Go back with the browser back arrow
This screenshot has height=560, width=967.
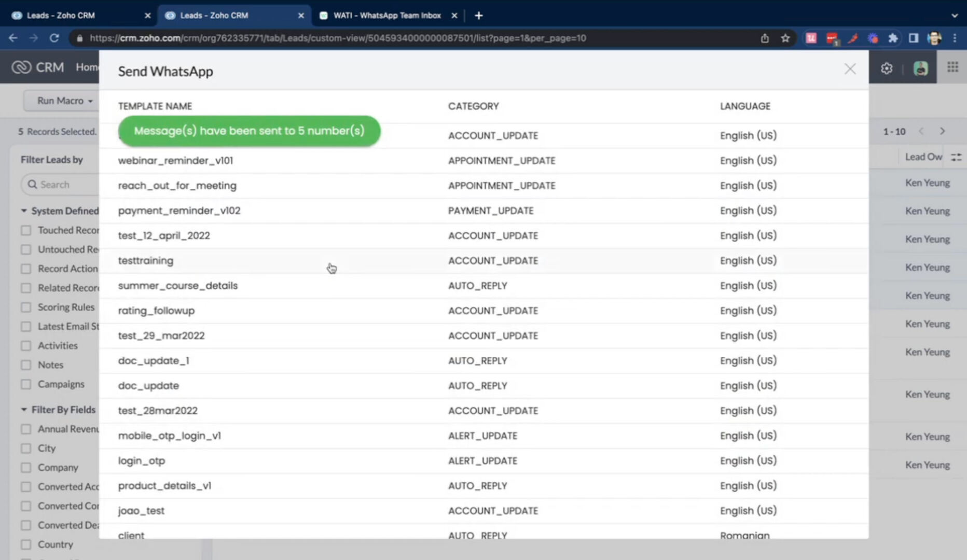pyautogui.click(x=13, y=38)
